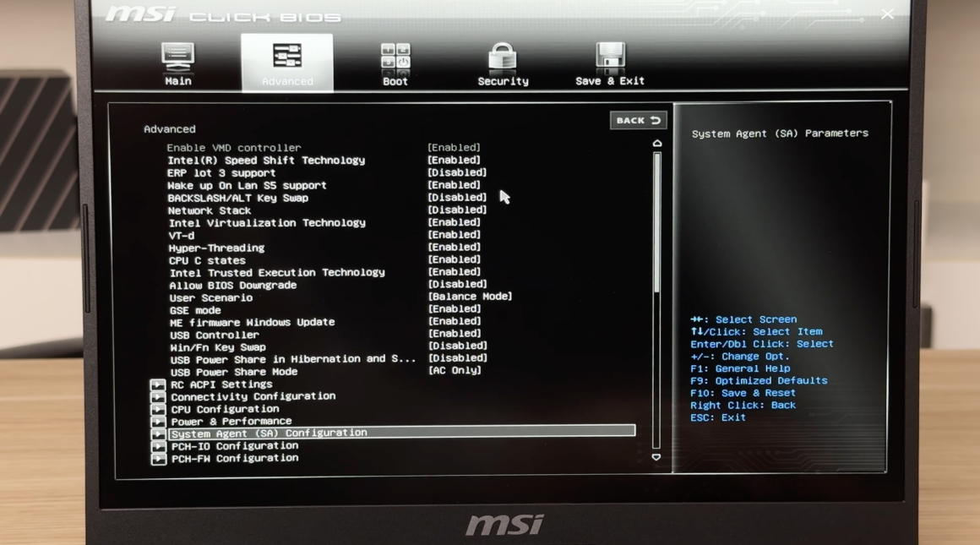980x545 pixels.
Task: Click the scroll up arrow
Action: click(657, 143)
